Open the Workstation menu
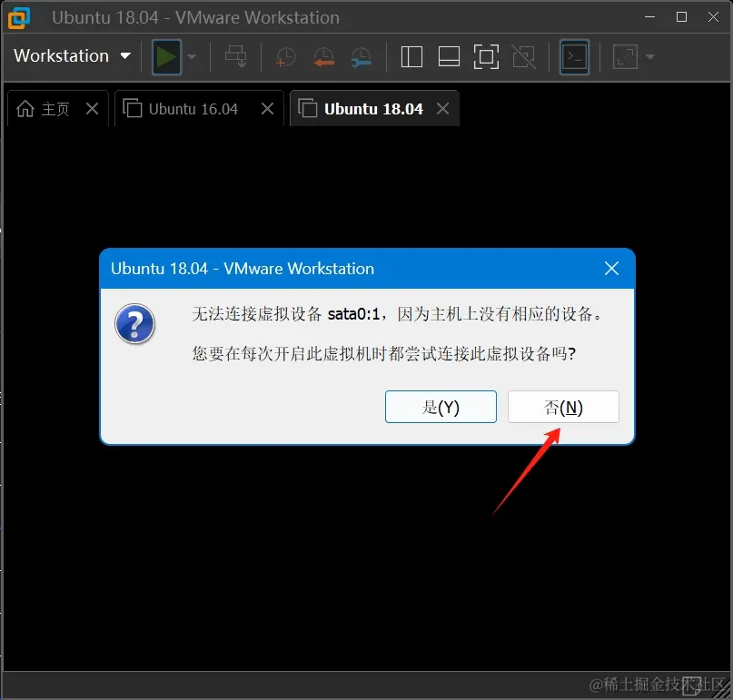This screenshot has width=733, height=700. pos(72,56)
